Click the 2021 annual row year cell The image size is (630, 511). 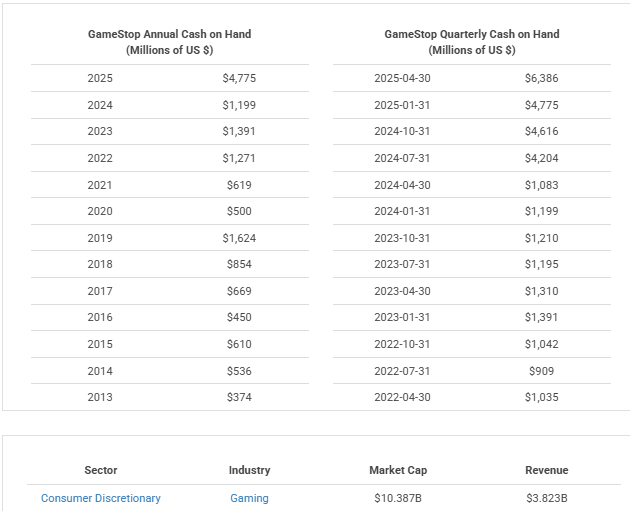coord(100,185)
